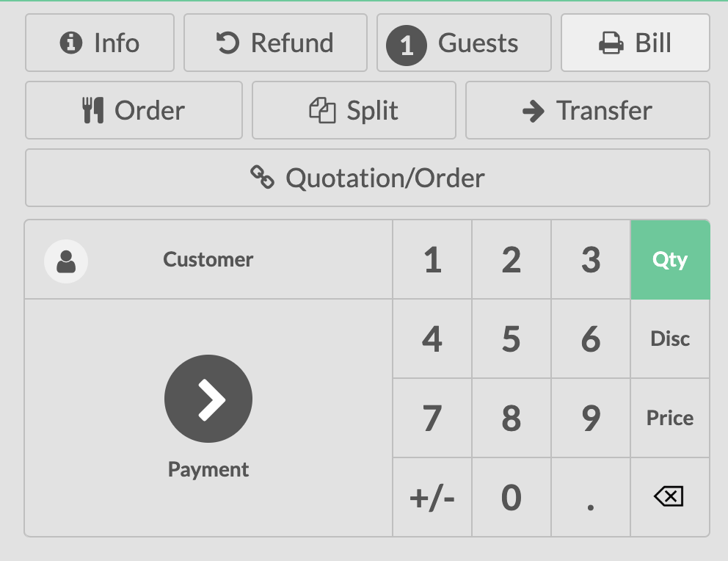Switch numpad to Price mode
The image size is (728, 561).
670,419
